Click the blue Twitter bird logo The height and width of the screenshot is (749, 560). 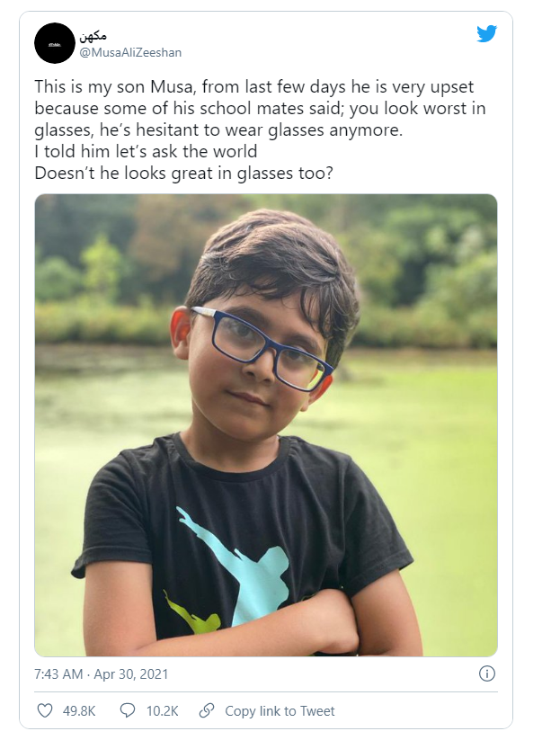pyautogui.click(x=486, y=34)
